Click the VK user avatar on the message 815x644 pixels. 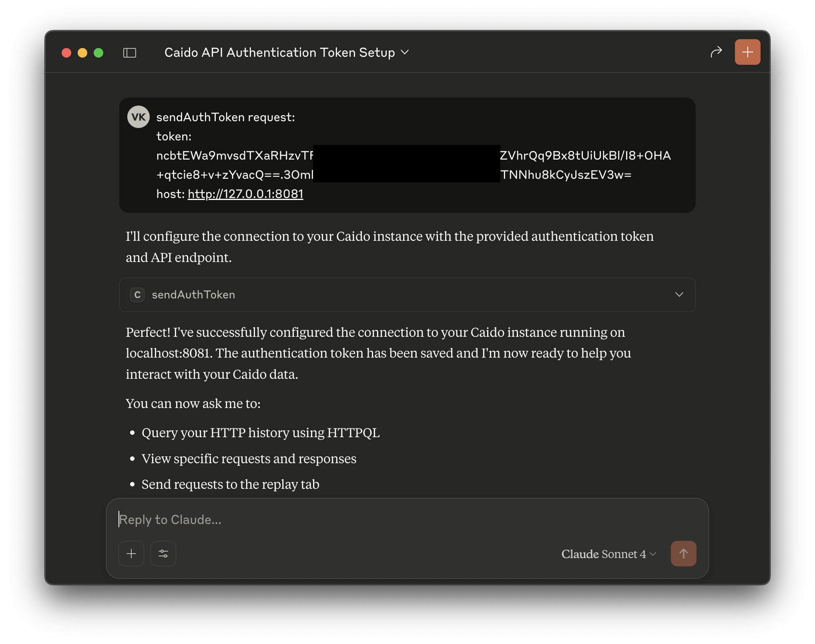point(138,116)
